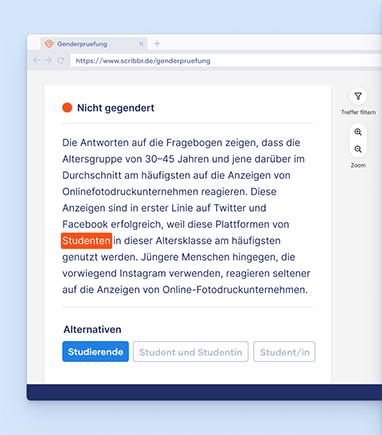Choose the Student/in alternative
Viewport: 382px width, 435px height.
pyautogui.click(x=284, y=352)
